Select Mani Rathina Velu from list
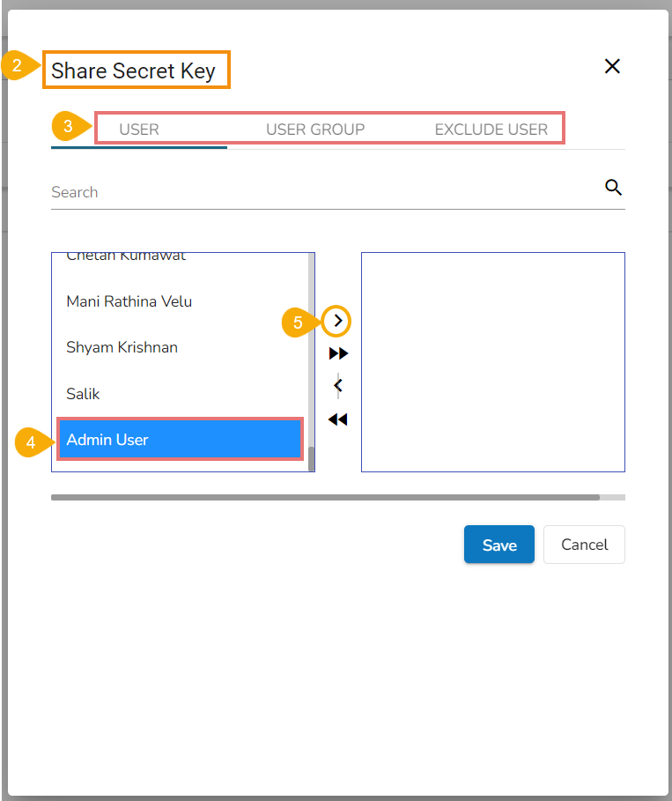 point(129,301)
